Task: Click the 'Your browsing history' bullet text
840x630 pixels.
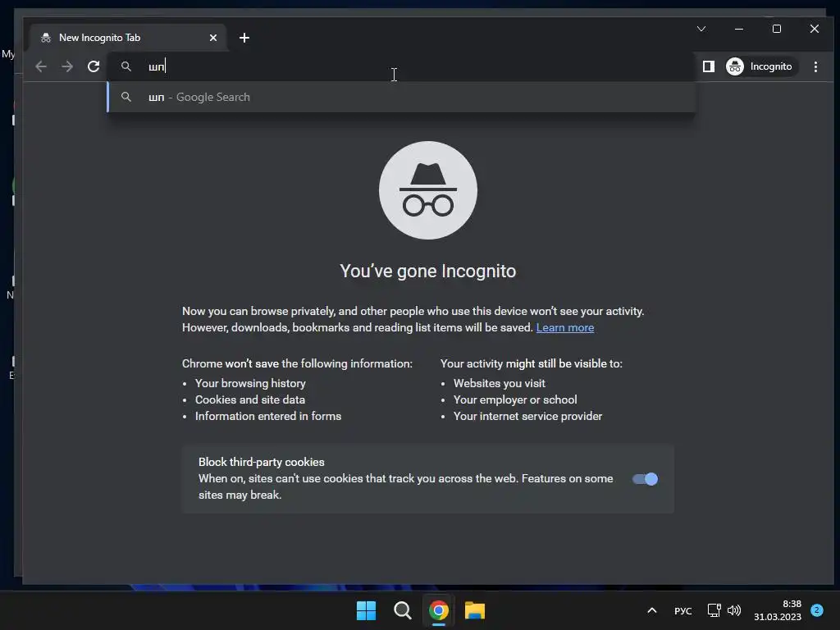Action: (250, 383)
